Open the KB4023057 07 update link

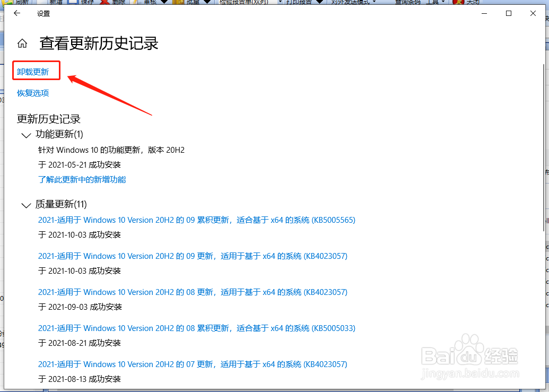click(x=193, y=364)
